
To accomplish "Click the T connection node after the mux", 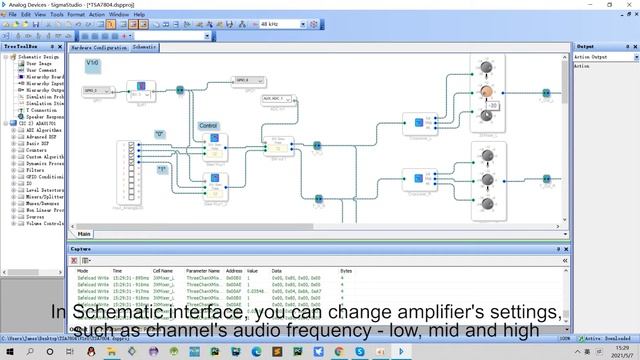I will tap(180, 90).
